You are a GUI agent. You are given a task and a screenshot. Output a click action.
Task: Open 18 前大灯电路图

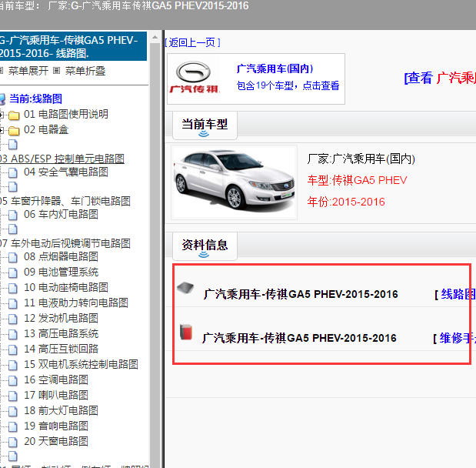61,410
